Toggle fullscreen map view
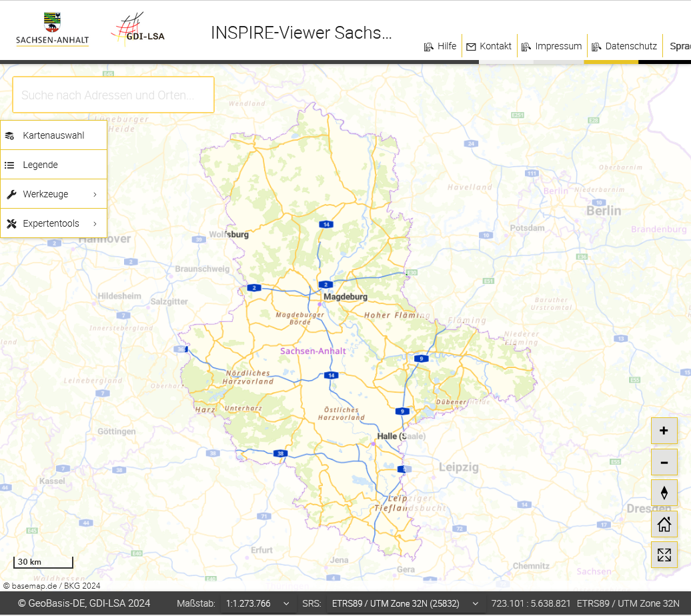The width and height of the screenshot is (691, 616). (x=664, y=555)
